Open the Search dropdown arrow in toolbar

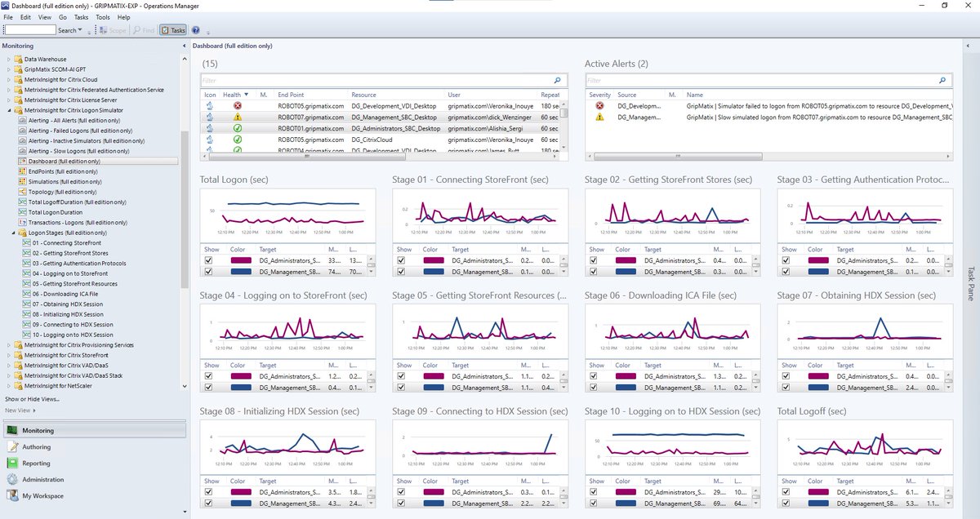pyautogui.click(x=80, y=30)
